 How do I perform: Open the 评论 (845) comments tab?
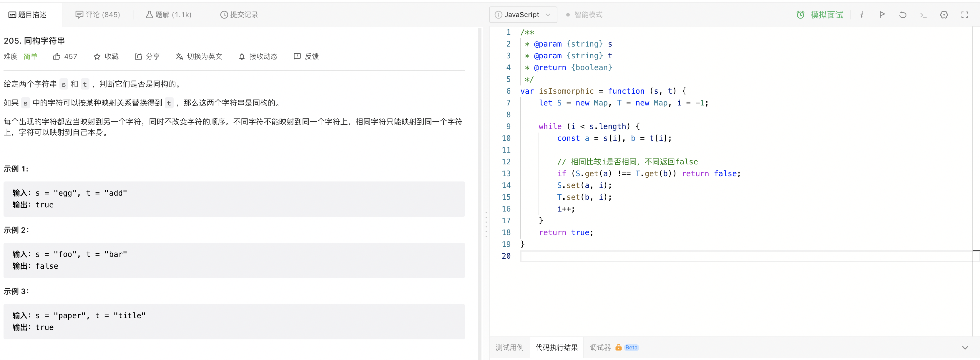point(97,15)
